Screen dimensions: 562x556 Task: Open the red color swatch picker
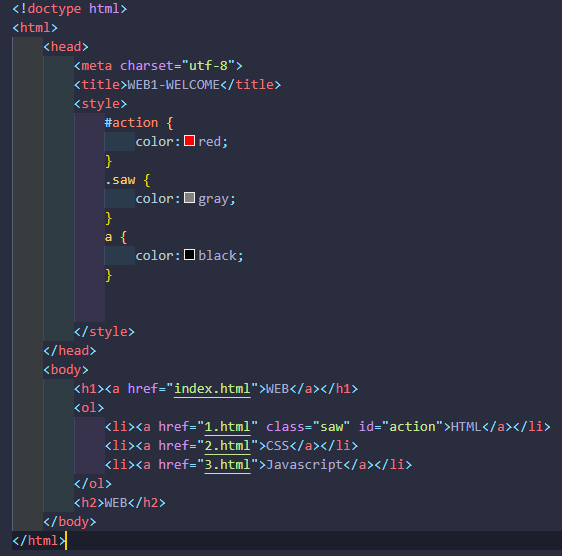click(x=189, y=141)
